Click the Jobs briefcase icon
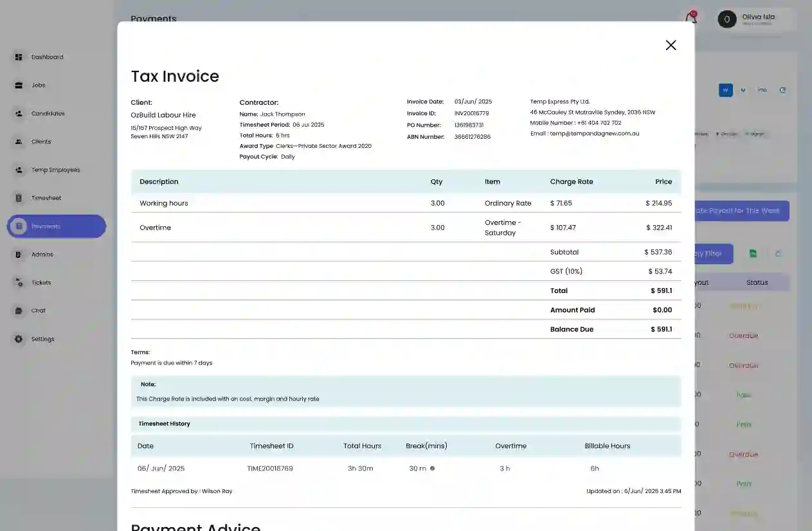Image resolution: width=812 pixels, height=531 pixels. 19,85
